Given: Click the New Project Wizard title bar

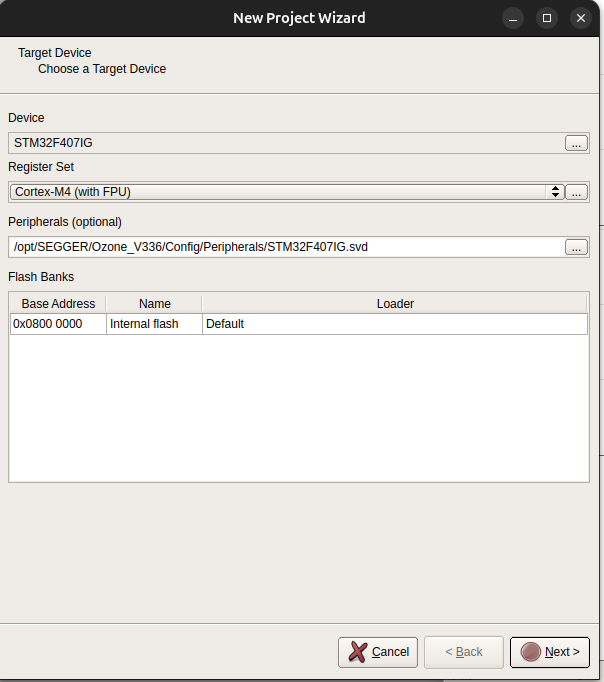Looking at the screenshot, I should [299, 18].
